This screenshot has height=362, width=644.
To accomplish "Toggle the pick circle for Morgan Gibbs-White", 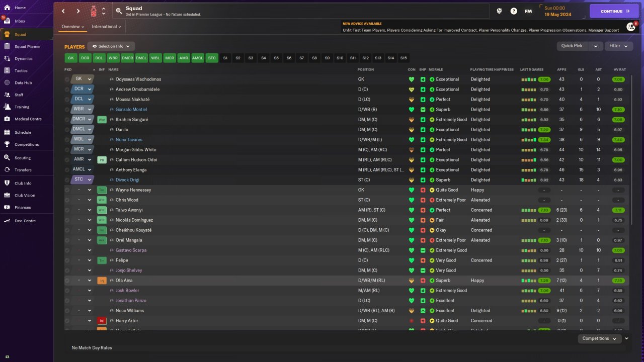I will pos(67,150).
